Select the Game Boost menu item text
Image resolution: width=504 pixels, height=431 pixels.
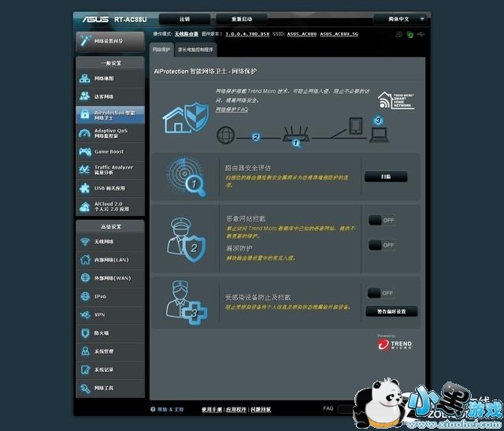click(x=109, y=151)
